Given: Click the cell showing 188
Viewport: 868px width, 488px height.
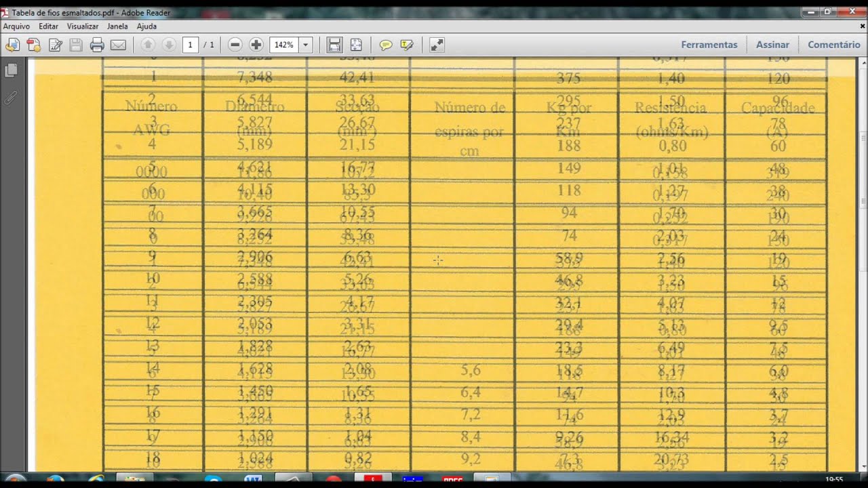Looking at the screenshot, I should 568,145.
